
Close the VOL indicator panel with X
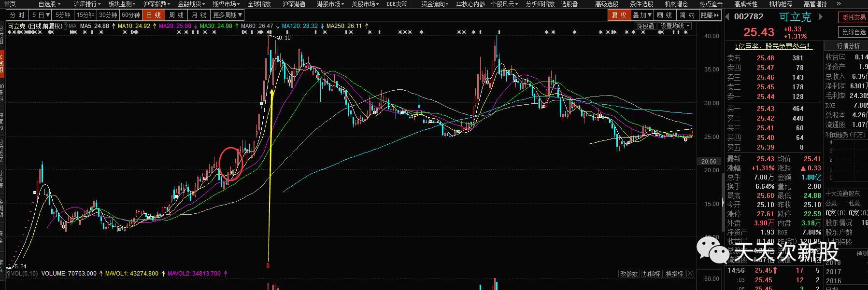(x=690, y=274)
